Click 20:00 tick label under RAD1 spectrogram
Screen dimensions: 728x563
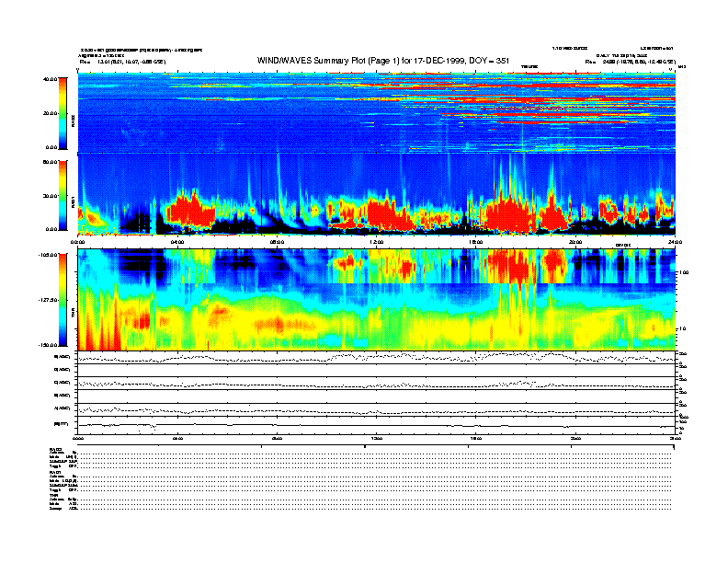(575, 242)
